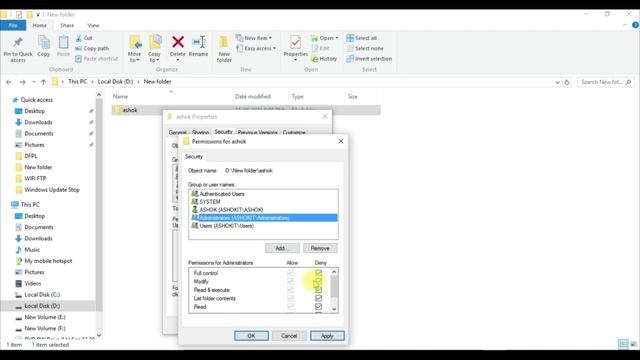Click the Properties ribbon icon
Image resolution: width=640 pixels, height=360 pixels.
296,42
